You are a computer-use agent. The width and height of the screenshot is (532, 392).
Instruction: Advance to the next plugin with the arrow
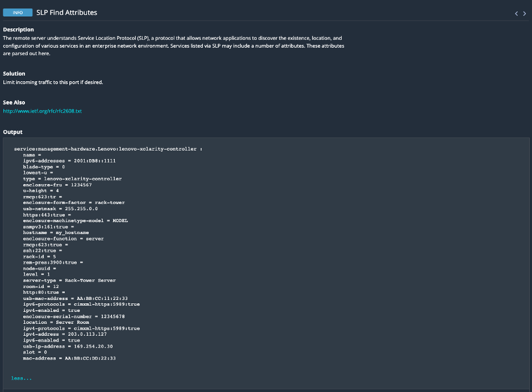pos(525,12)
